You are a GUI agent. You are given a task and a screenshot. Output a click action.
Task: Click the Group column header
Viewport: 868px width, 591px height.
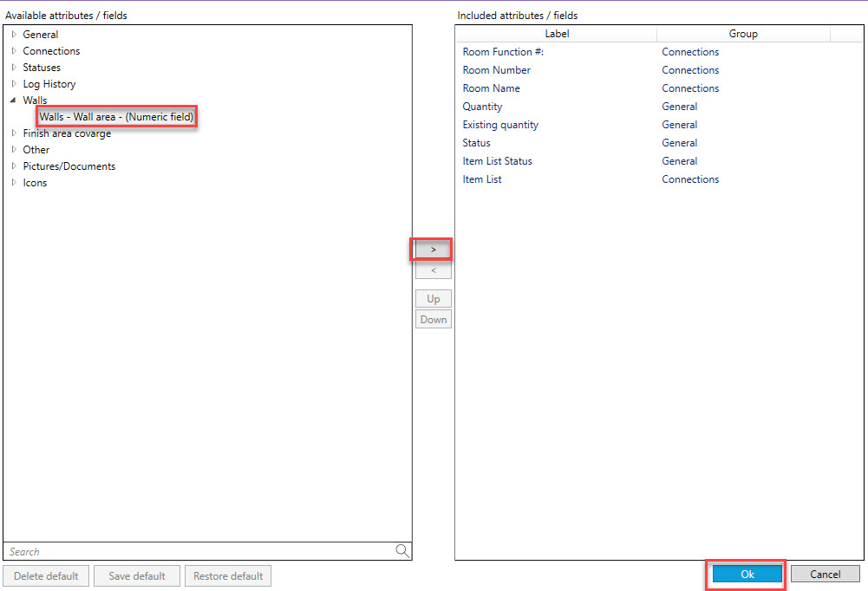(x=743, y=34)
